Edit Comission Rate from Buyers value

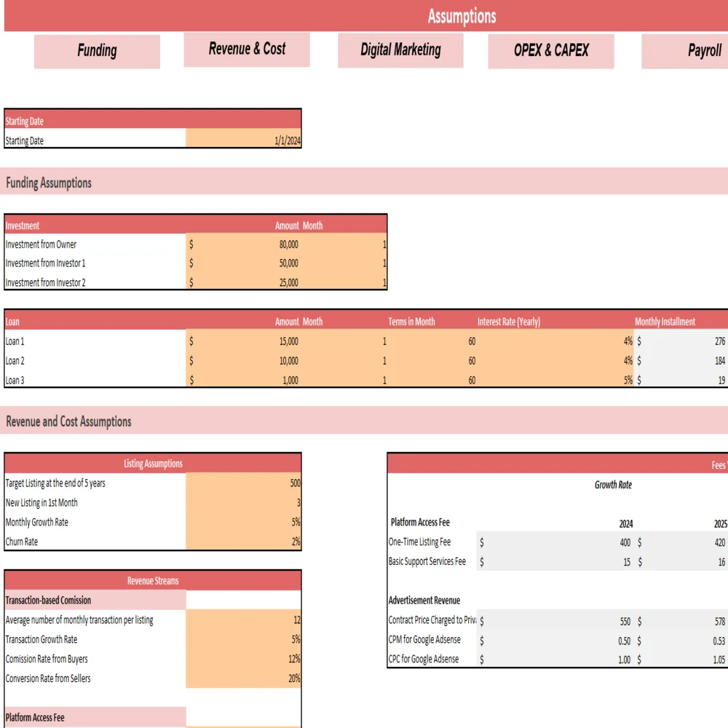click(x=243, y=660)
